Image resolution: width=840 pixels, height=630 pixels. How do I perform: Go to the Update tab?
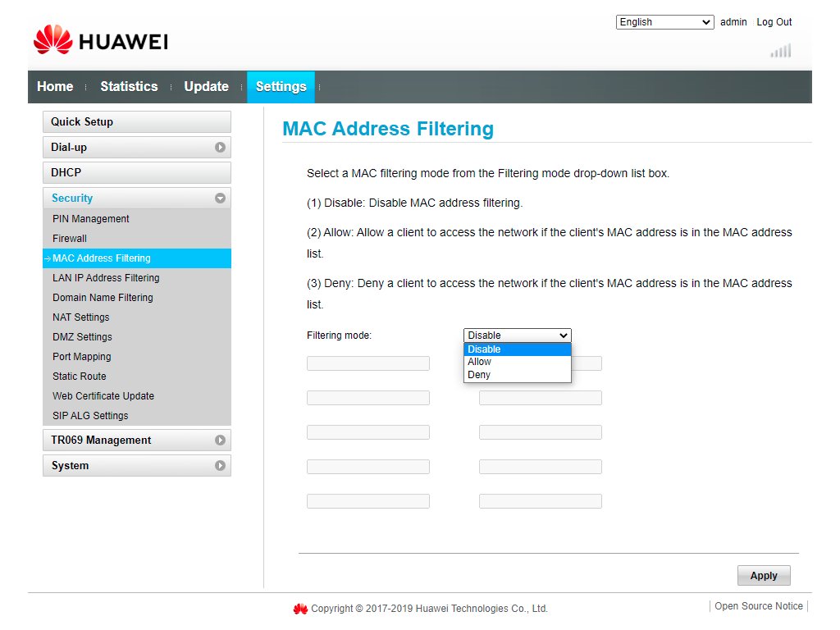[x=206, y=87]
